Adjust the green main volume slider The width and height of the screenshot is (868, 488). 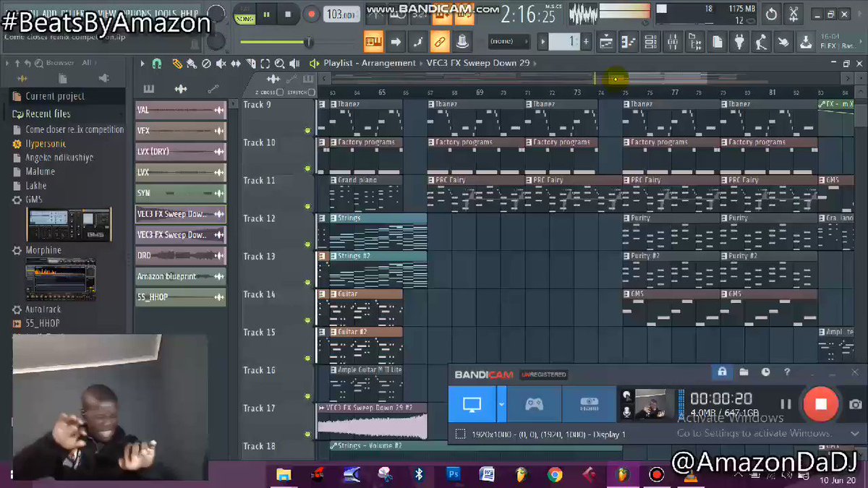coord(276,42)
